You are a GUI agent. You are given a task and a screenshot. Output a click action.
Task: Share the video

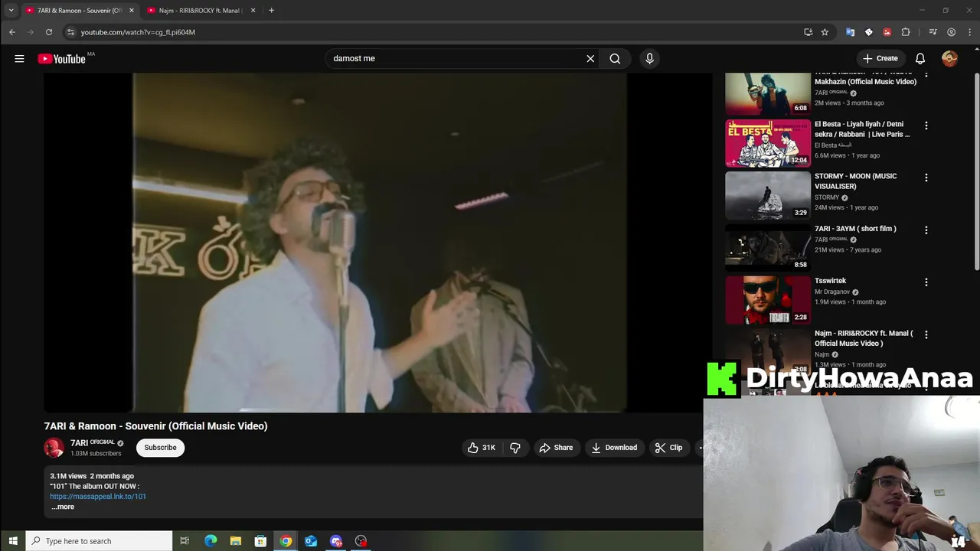click(556, 448)
